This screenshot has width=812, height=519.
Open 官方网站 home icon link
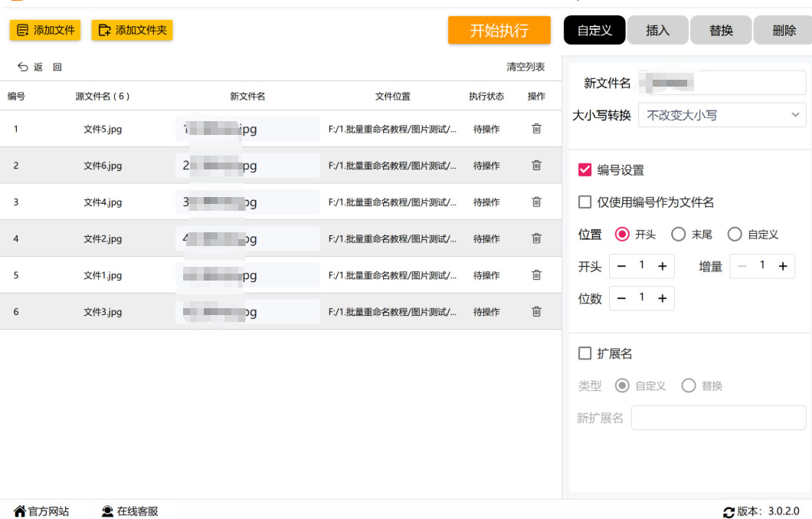click(x=20, y=511)
